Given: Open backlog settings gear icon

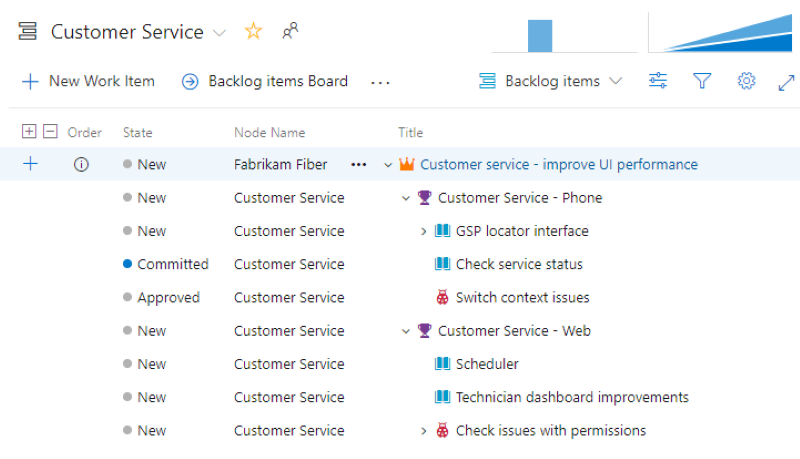Looking at the screenshot, I should click(x=746, y=81).
